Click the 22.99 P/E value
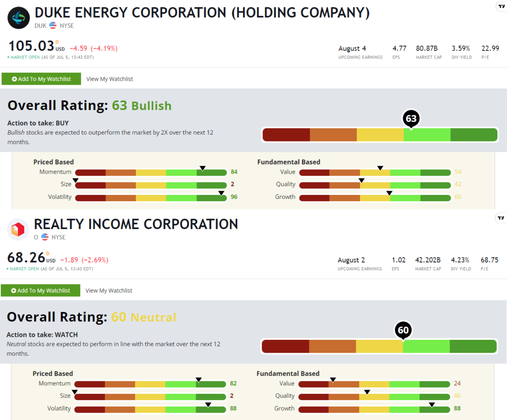 [x=490, y=48]
